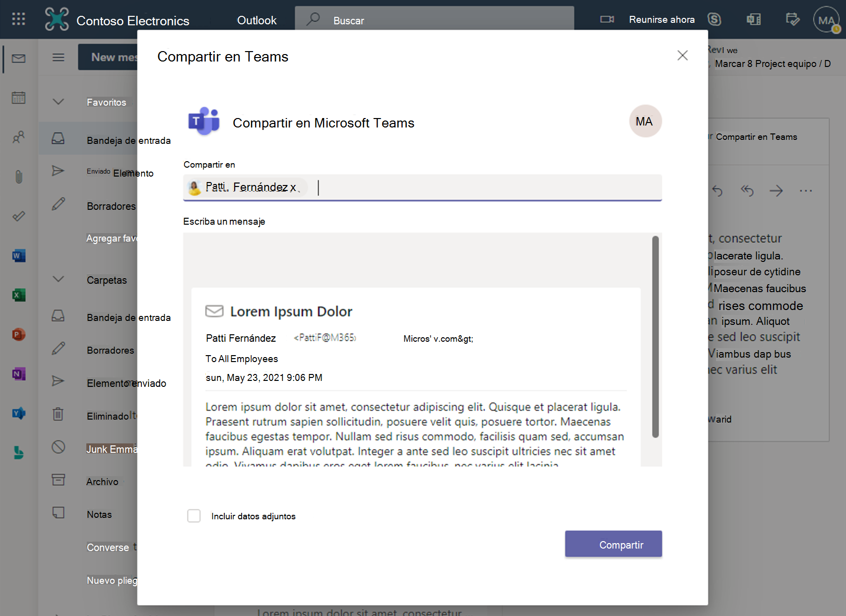
Task: Click the Compartir en recipient field
Action: [447, 187]
